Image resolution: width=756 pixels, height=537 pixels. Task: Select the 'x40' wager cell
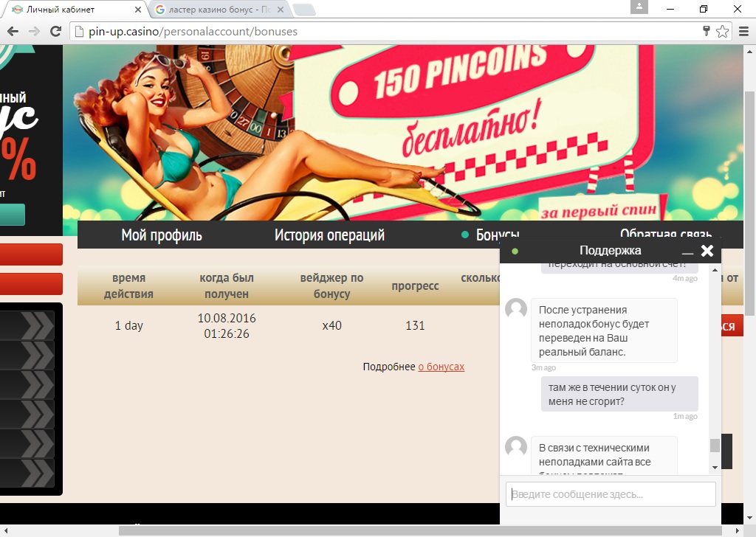point(331,325)
